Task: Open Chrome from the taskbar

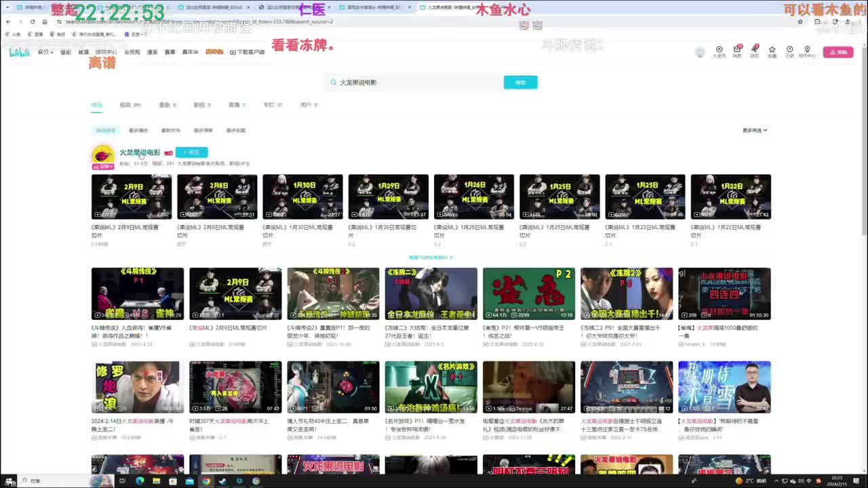Action: 206,481
